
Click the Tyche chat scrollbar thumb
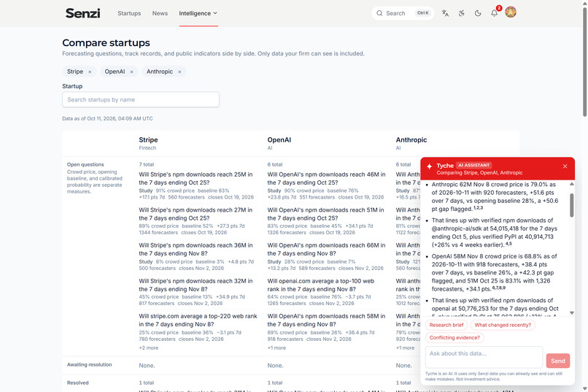click(x=571, y=205)
